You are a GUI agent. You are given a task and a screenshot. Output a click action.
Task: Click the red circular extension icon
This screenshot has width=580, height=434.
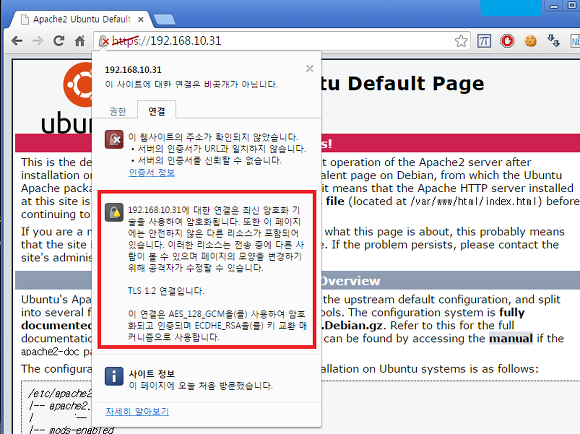[507, 41]
